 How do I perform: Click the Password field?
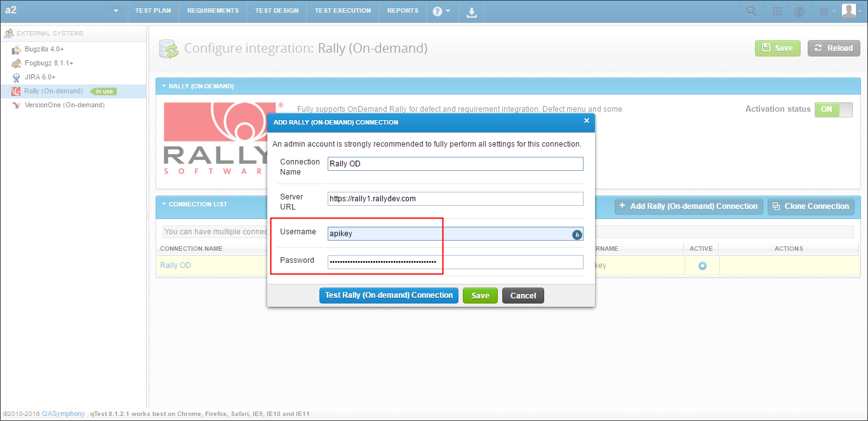point(455,262)
